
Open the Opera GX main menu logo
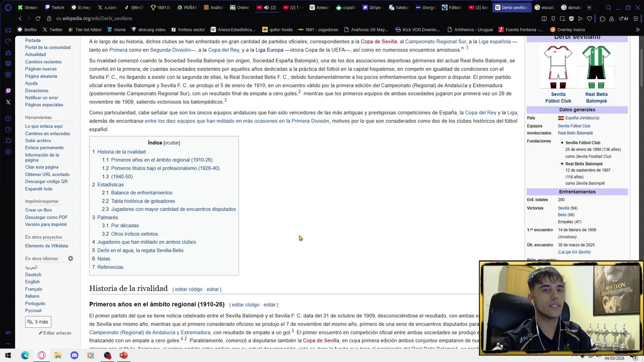[8, 8]
